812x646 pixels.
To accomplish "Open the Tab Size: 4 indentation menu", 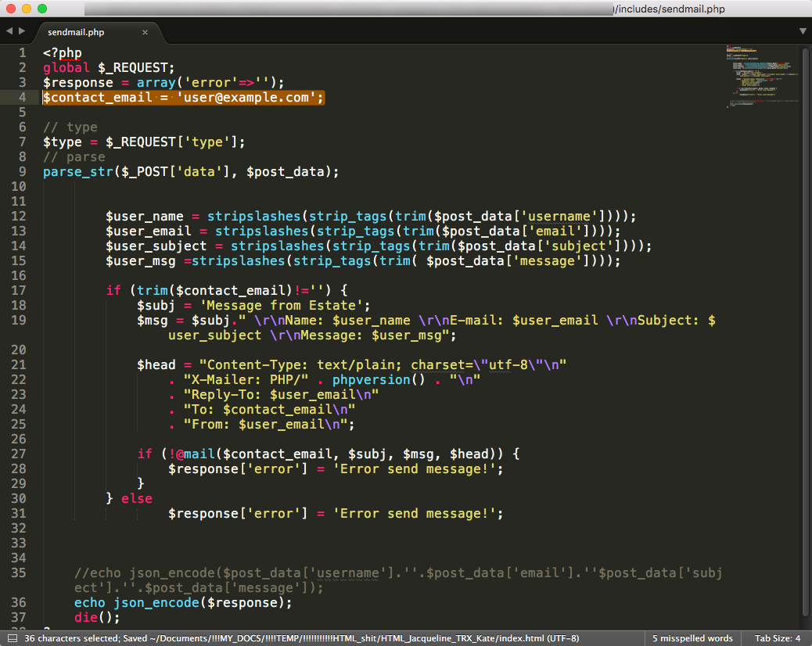I will (777, 638).
